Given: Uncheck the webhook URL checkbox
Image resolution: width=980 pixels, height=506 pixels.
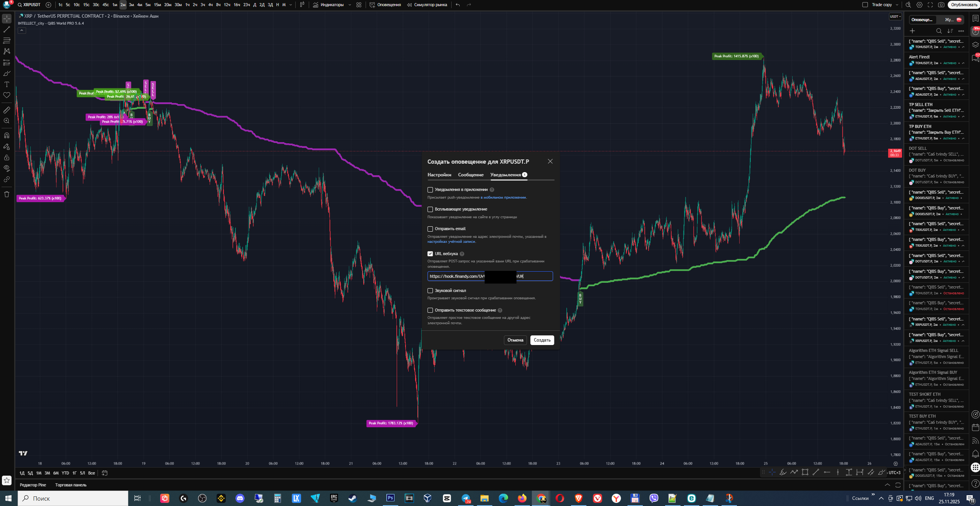Looking at the screenshot, I should pyautogui.click(x=430, y=254).
